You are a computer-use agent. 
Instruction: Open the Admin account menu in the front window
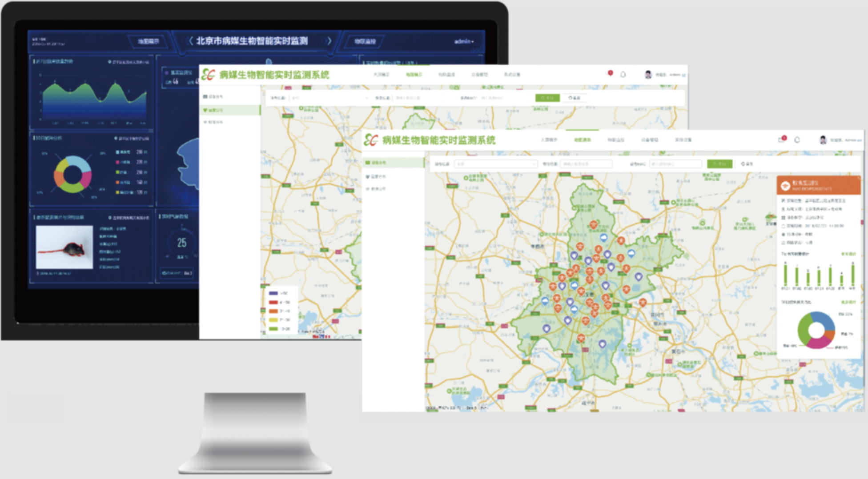tap(846, 140)
